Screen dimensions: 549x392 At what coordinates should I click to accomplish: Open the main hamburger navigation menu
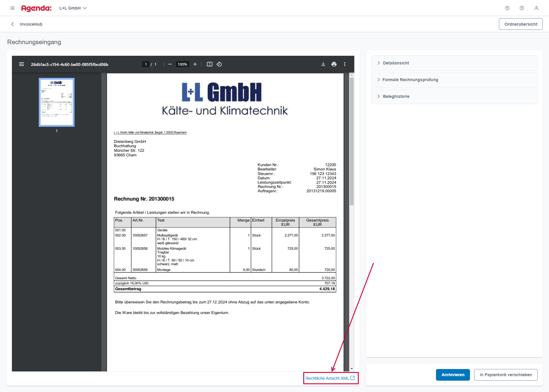tap(13, 8)
